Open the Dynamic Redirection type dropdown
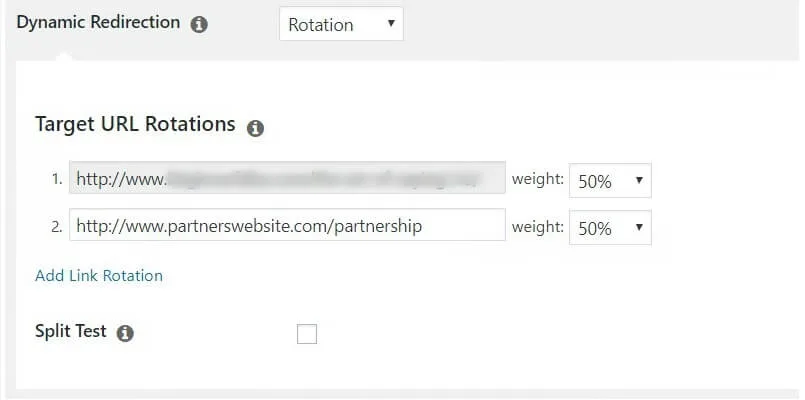The width and height of the screenshot is (805, 400). click(340, 24)
